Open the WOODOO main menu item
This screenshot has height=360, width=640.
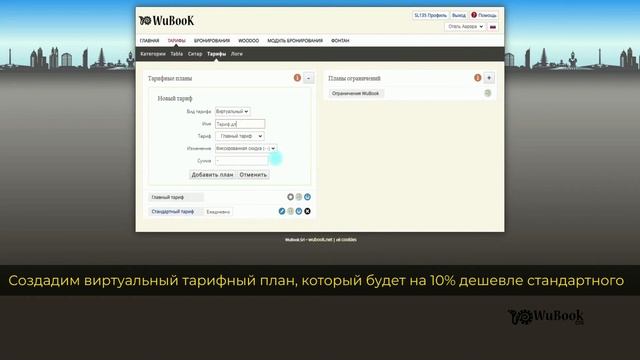249,41
